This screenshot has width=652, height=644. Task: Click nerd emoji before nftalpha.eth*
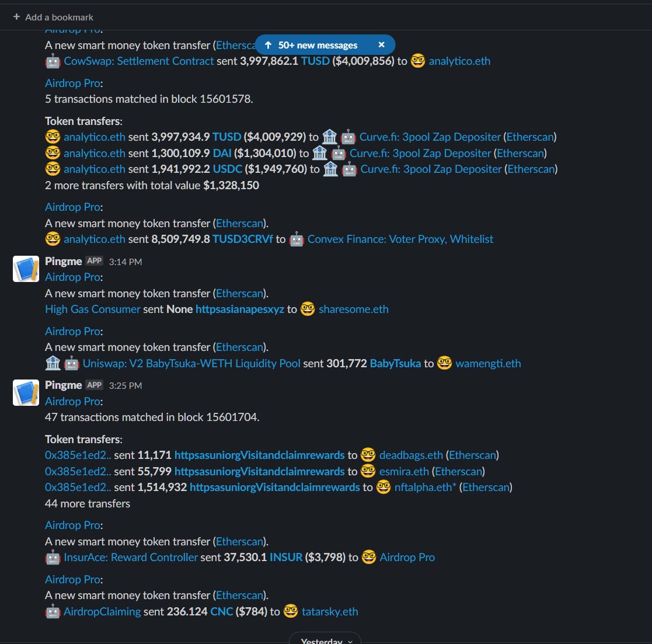[383, 487]
